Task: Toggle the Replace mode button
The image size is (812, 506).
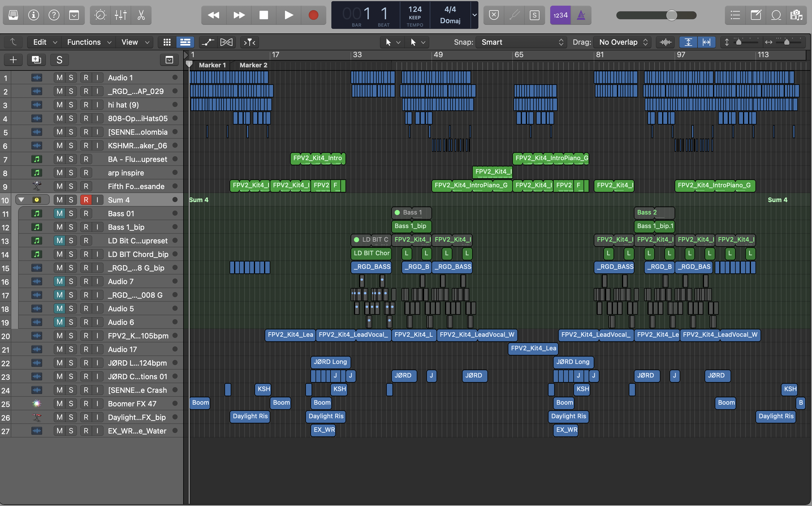Action: (494, 15)
